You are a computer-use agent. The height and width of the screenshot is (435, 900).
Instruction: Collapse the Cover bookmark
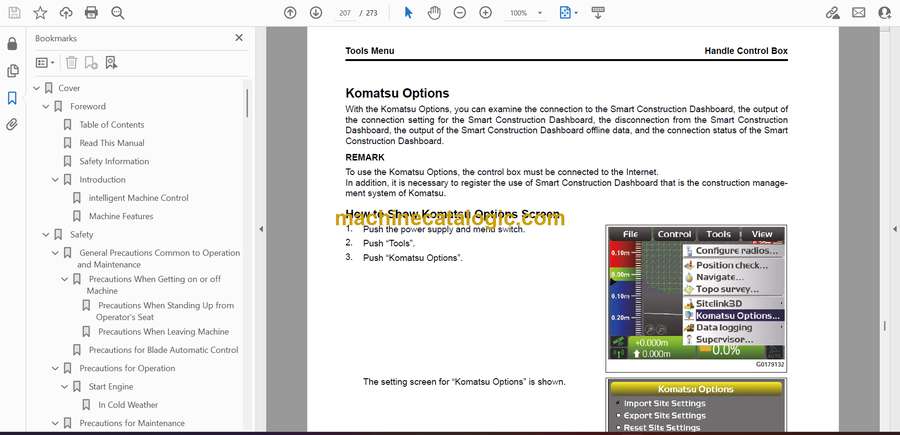click(36, 88)
